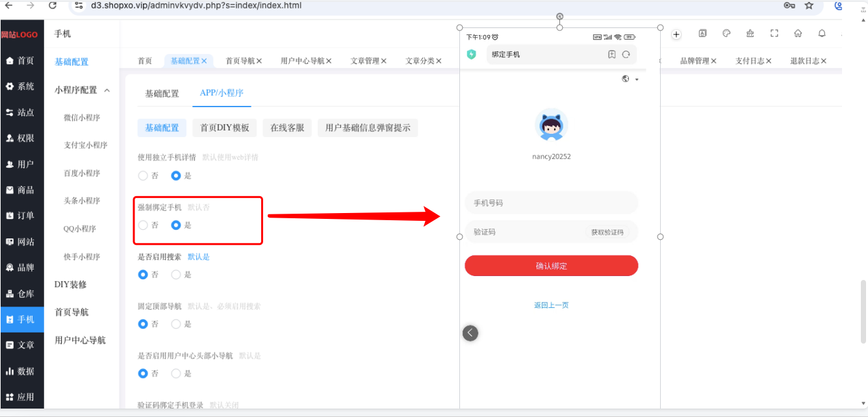Open 仓库 in the dark left sidebar

(22, 294)
